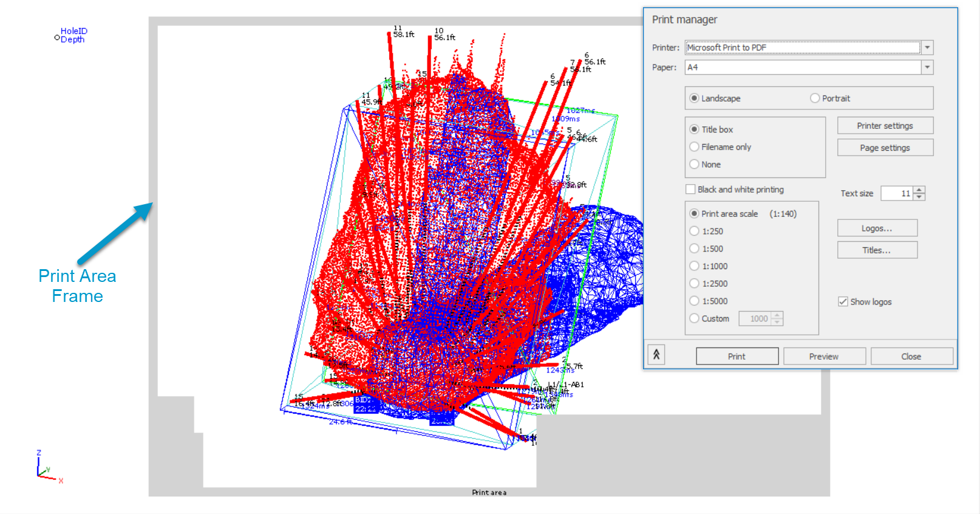Click the HoleID Depth legend marker
Screen dimensions: 980x514
(57, 38)
